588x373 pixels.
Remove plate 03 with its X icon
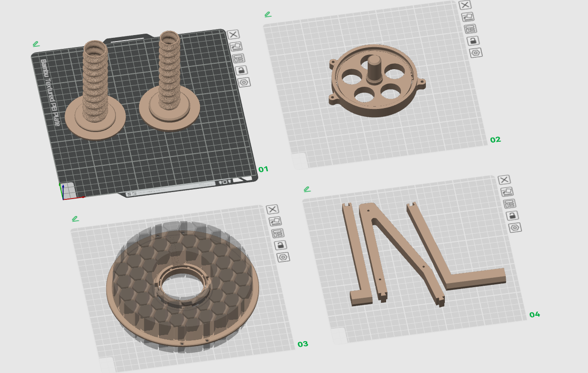point(273,209)
